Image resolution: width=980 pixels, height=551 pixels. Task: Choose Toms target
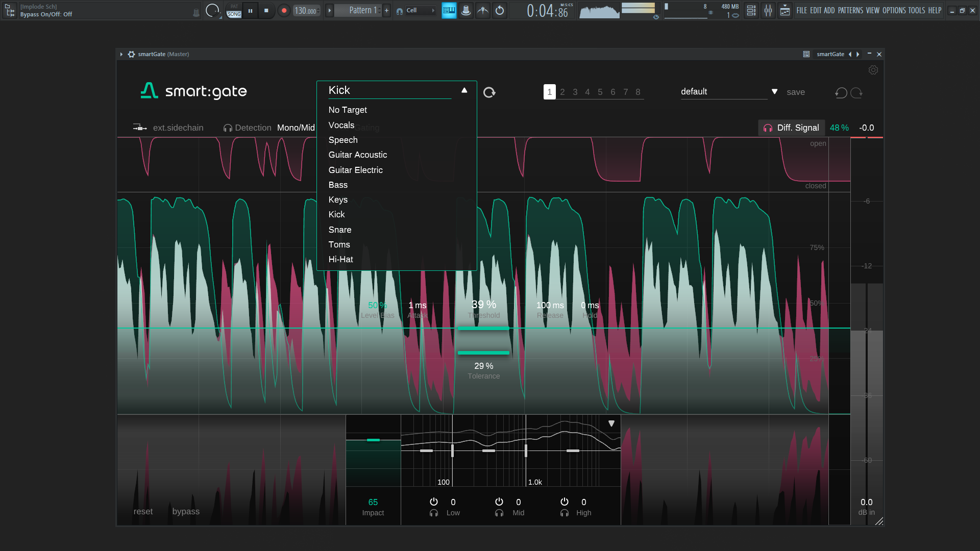(339, 244)
